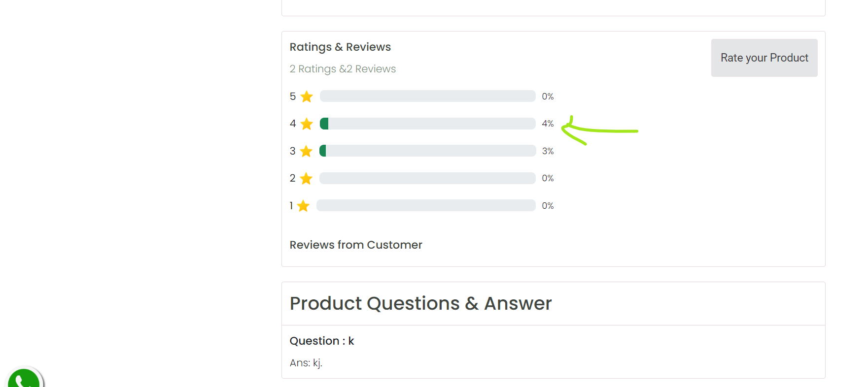Open the WhatsApp chat icon

[x=24, y=378]
